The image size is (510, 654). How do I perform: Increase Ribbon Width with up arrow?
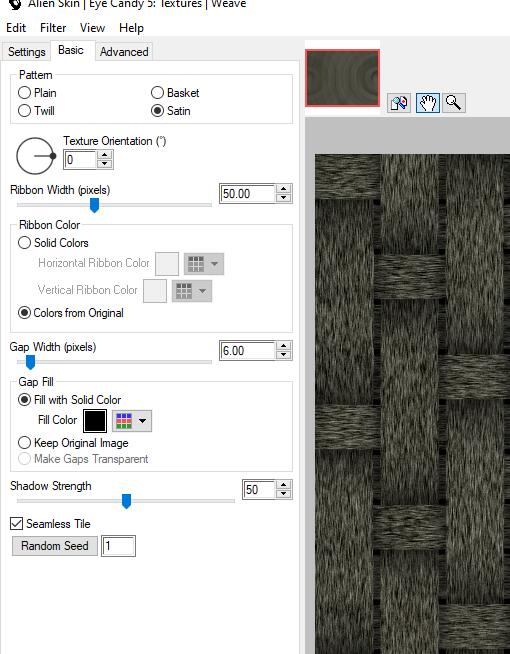(x=284, y=189)
